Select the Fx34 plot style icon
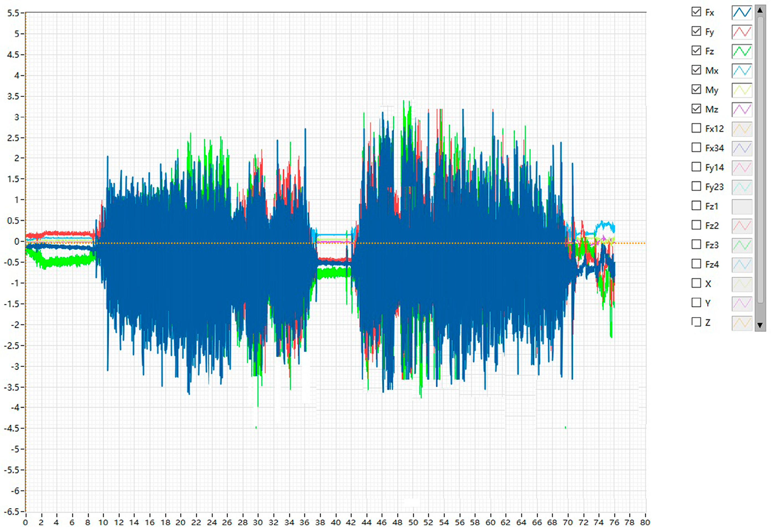Screen dimensions: 773x532 742,148
